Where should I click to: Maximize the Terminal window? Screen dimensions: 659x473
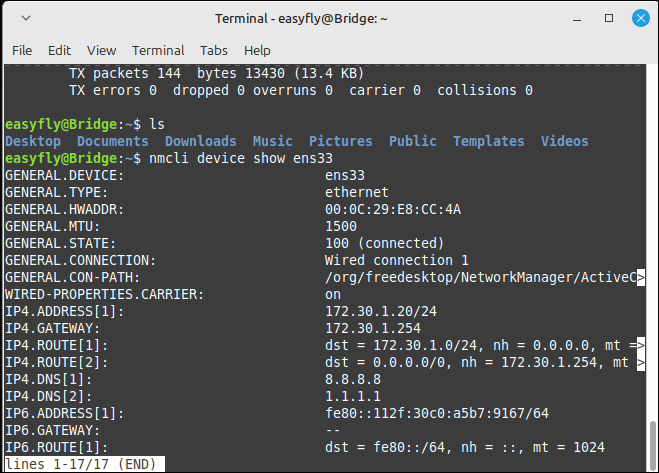pyautogui.click(x=609, y=18)
